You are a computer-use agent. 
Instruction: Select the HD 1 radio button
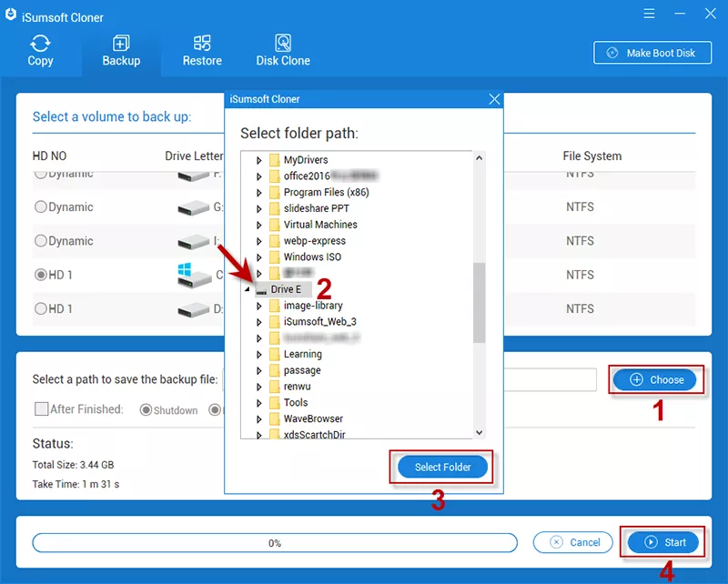(40, 275)
